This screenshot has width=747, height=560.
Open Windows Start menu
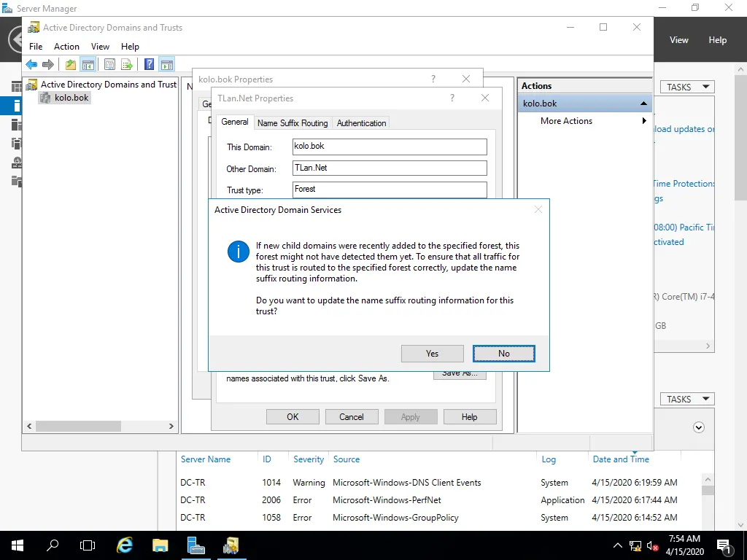(x=18, y=545)
